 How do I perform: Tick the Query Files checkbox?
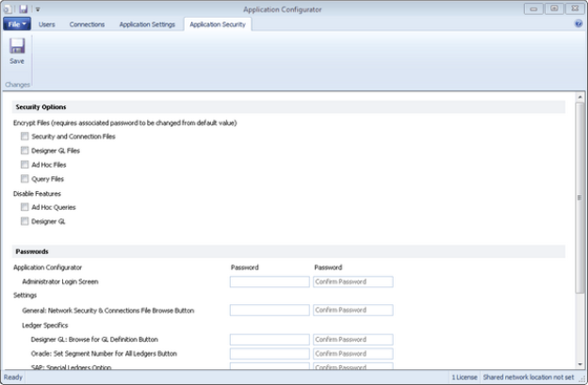pyautogui.click(x=25, y=179)
